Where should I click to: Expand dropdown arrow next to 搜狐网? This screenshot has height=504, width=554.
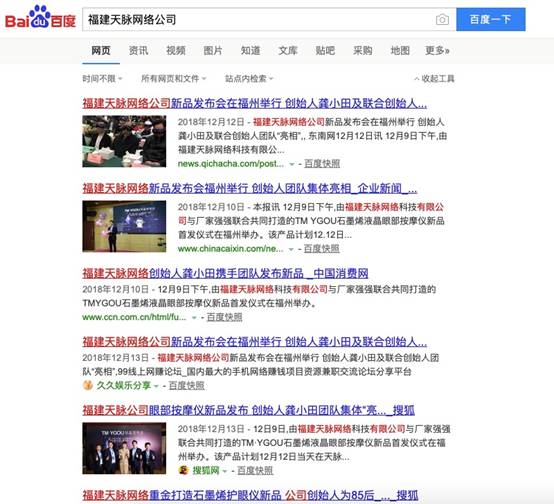click(225, 471)
